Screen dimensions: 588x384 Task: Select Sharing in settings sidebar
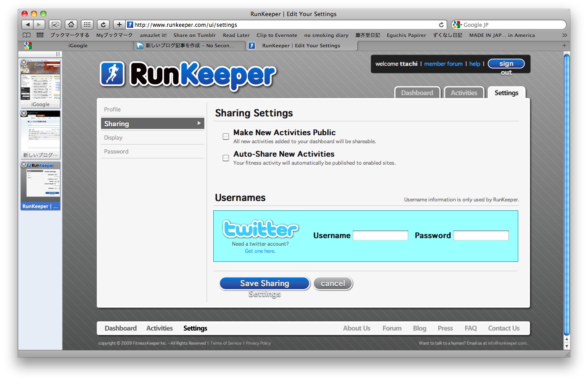pos(152,124)
